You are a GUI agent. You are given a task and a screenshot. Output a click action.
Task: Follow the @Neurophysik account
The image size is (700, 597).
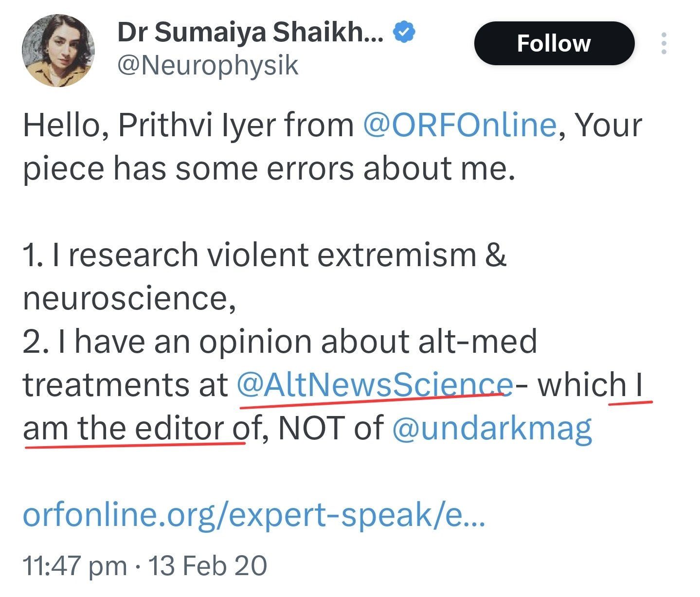pos(554,43)
